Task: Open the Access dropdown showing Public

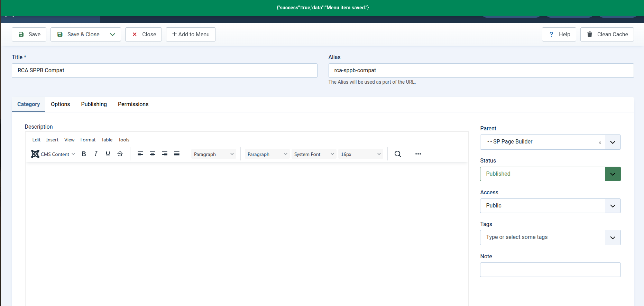Action: click(x=550, y=206)
